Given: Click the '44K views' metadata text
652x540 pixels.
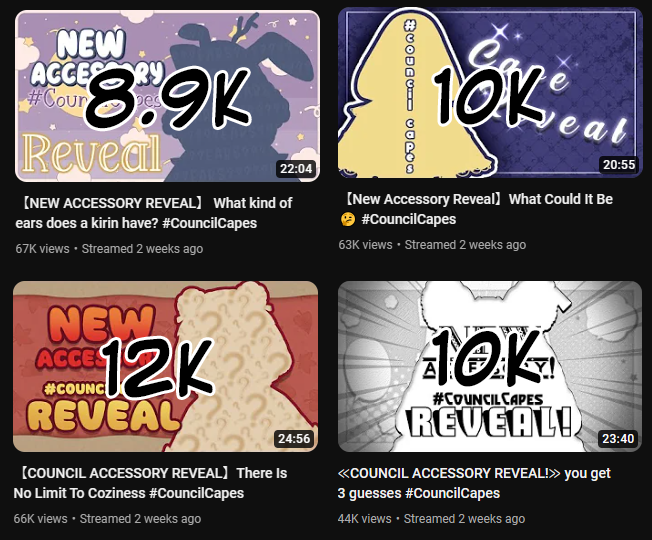Looking at the screenshot, I should pos(364,519).
